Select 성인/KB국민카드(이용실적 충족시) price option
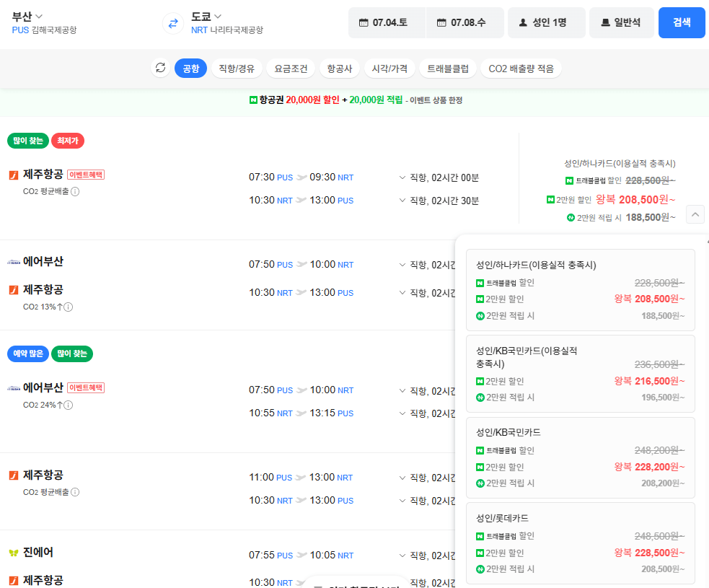Viewport: 709px width, 588px height. point(580,374)
